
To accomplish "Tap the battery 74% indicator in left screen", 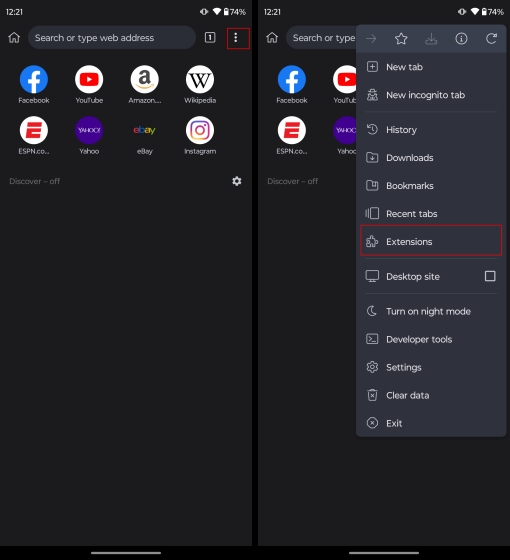I will point(235,12).
